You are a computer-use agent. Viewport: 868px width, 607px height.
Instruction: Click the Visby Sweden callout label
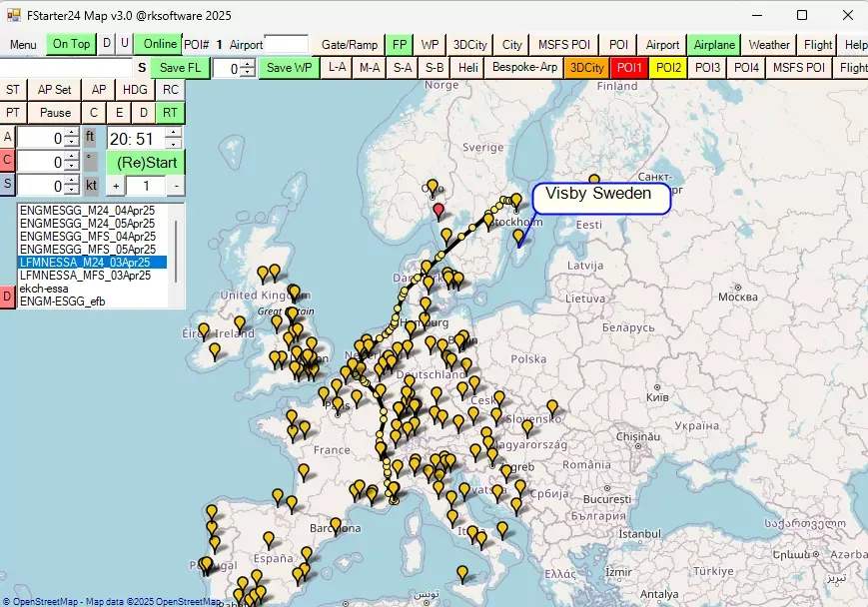pos(599,195)
